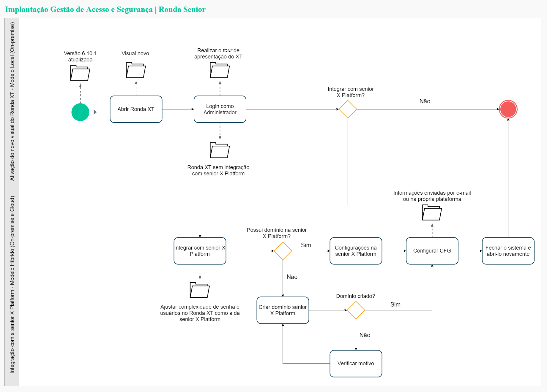547x392 pixels.
Task: Select the Fechar o sistema e abri-lo novamente box
Action: [x=508, y=251]
